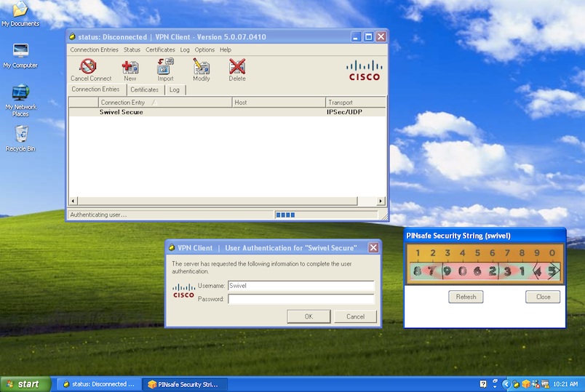Click the PINsafe security string image
Image resolution: width=585 pixels, height=392 pixels.
coord(485,264)
